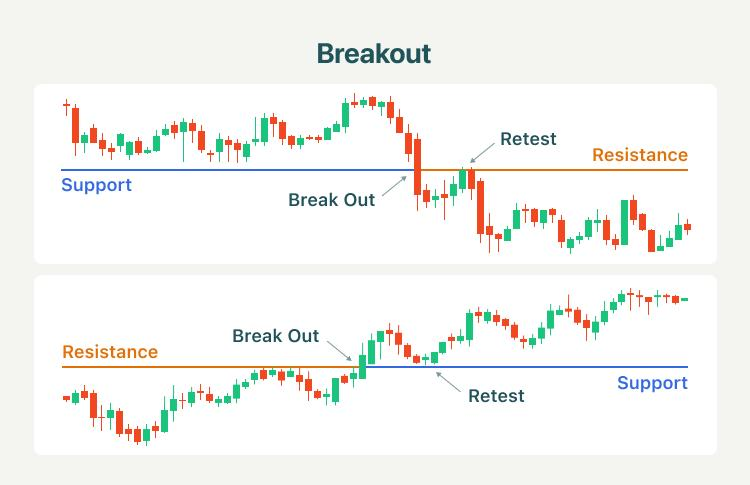Viewport: 750px width, 485px height.
Task: Click the orange resistance line in bottom chart
Action: tap(210, 367)
